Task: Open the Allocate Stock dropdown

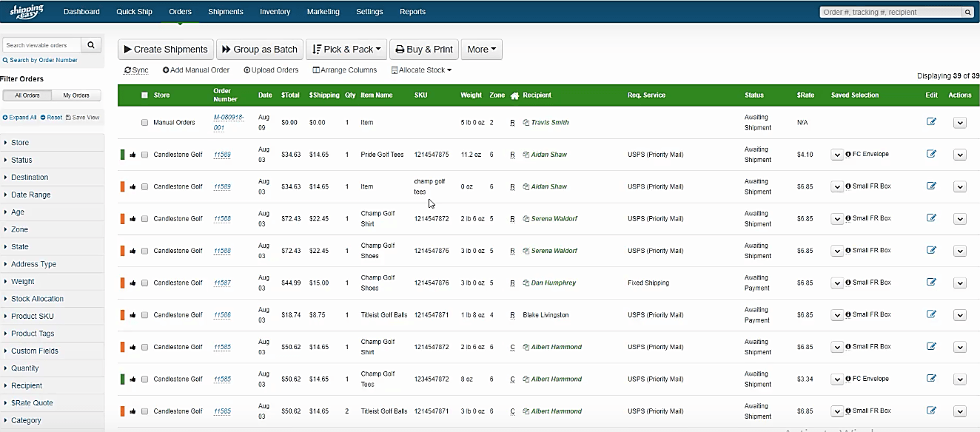Action: click(421, 70)
